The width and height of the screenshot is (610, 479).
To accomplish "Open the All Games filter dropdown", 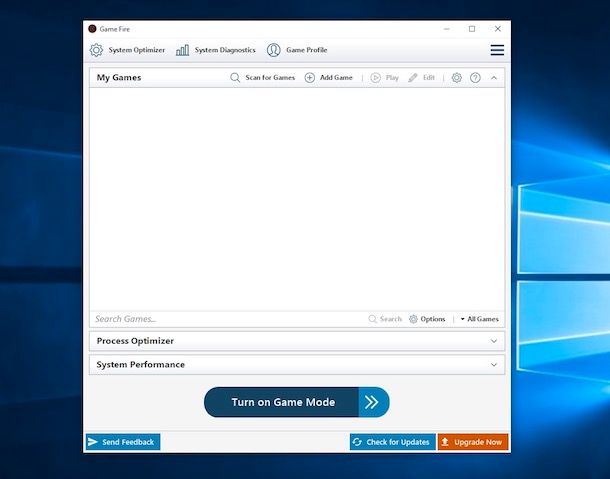I will click(480, 319).
